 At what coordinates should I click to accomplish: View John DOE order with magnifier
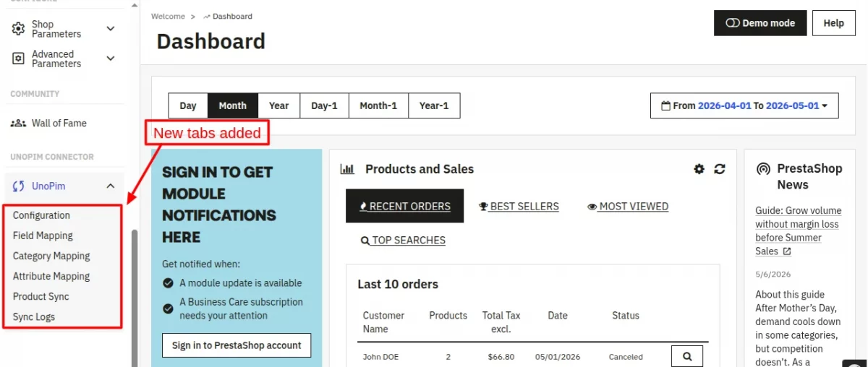click(x=687, y=357)
